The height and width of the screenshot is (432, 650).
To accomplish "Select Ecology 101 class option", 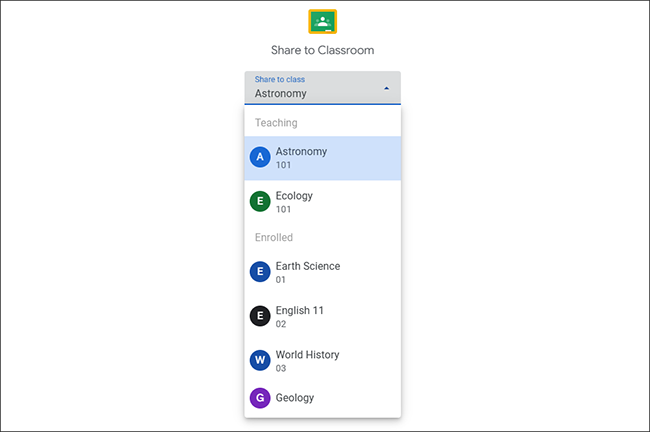I will pyautogui.click(x=323, y=202).
